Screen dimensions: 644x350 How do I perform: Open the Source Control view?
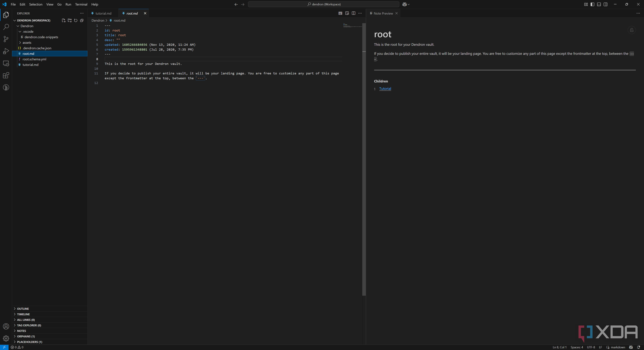(6, 39)
